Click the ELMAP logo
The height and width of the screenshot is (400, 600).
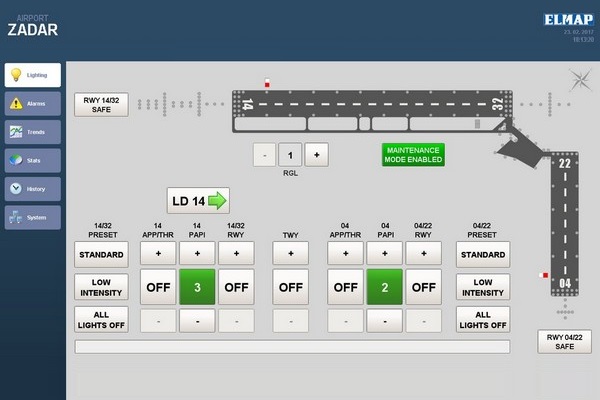pyautogui.click(x=569, y=19)
